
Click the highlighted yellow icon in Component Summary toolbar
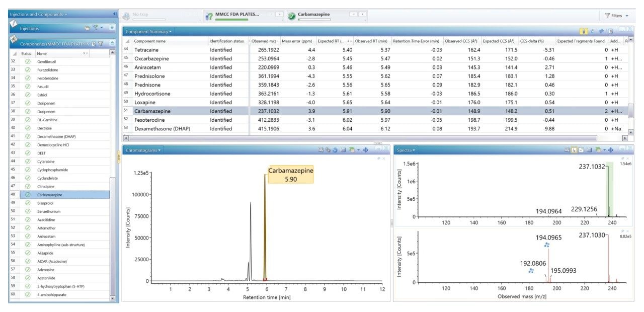coord(584,31)
